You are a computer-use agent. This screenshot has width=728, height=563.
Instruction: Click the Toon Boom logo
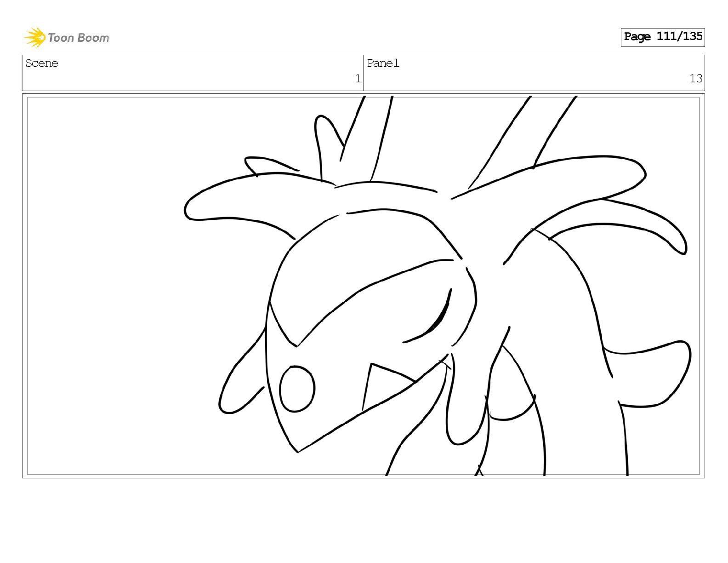67,37
